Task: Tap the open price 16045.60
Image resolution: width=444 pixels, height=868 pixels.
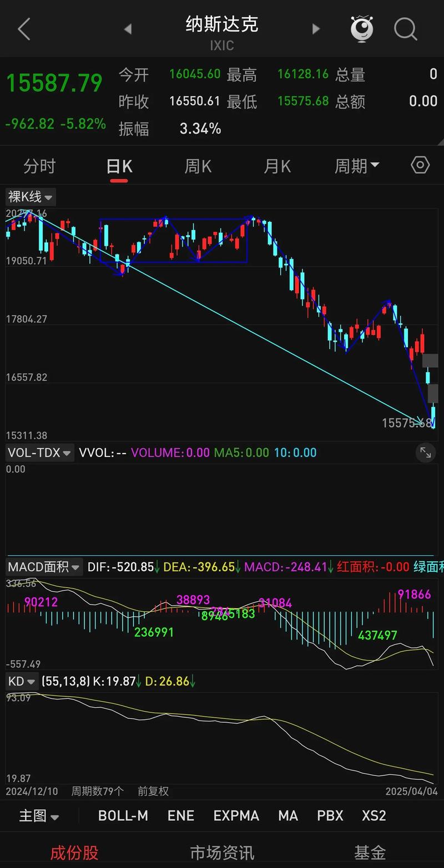Action: pyautogui.click(x=195, y=74)
